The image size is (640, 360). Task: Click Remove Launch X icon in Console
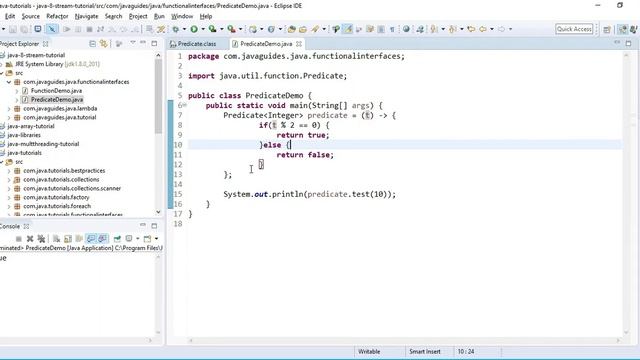point(30,239)
